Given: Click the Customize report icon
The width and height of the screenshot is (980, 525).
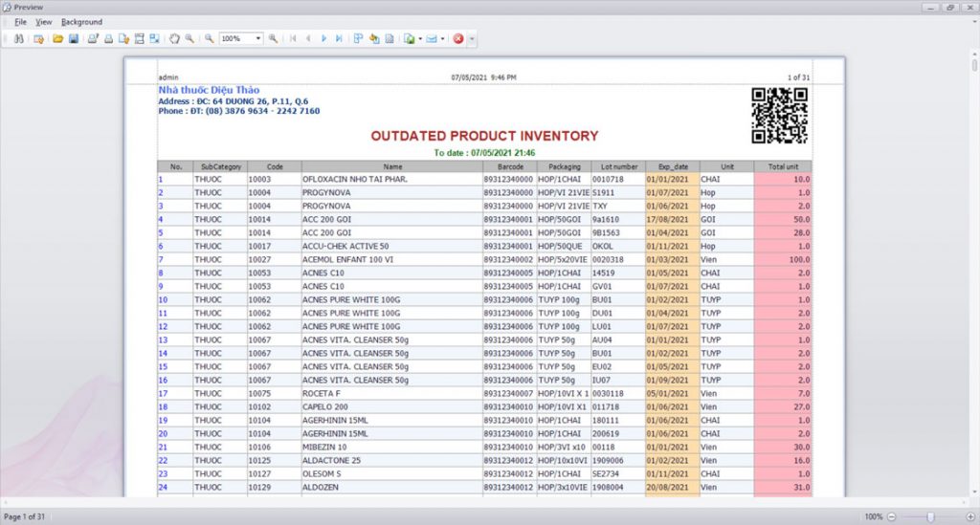Looking at the screenshot, I should pyautogui.click(x=38, y=38).
